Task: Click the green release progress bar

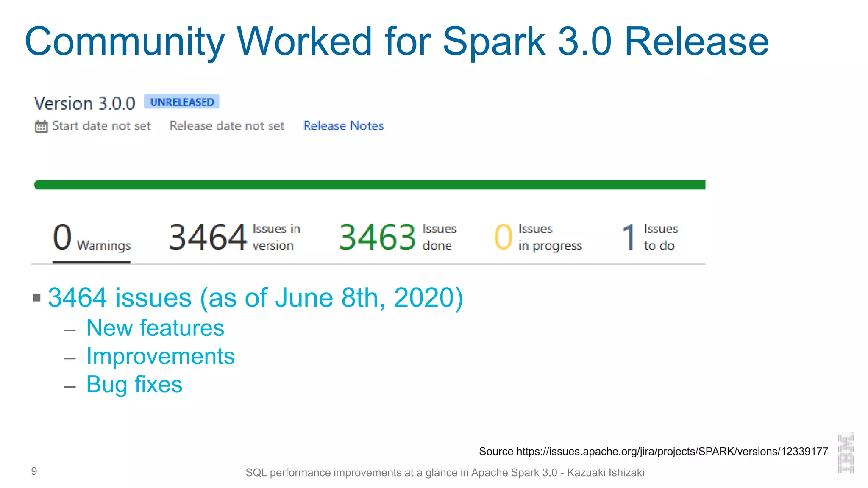Action: pyautogui.click(x=370, y=185)
